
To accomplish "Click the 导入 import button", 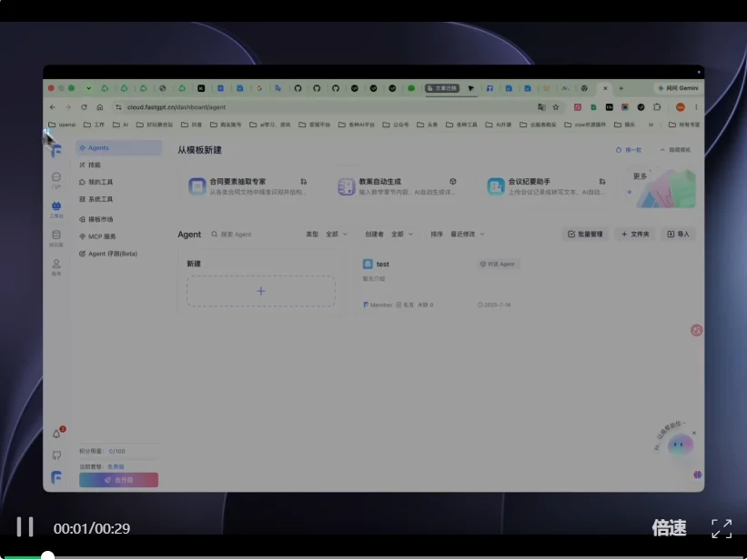I will point(679,234).
